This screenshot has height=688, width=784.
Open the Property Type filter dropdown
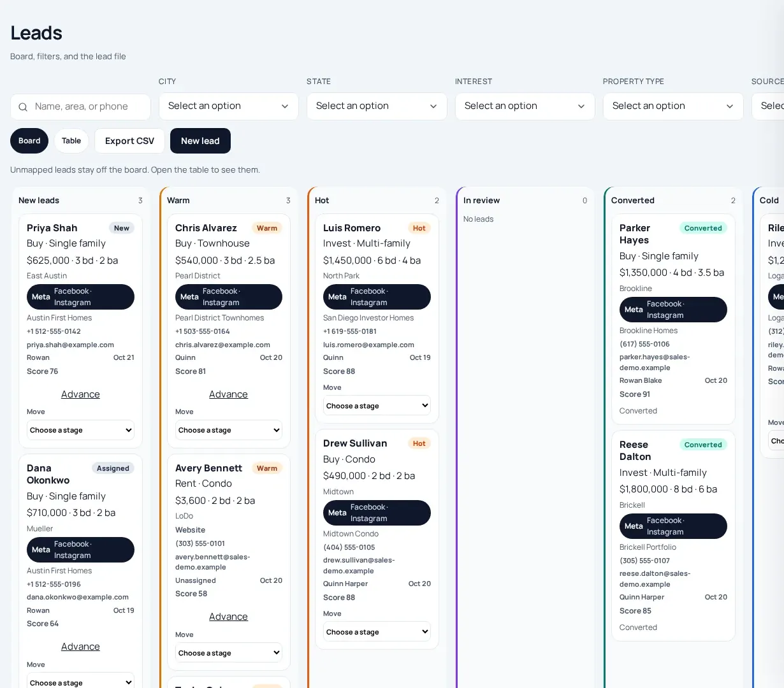click(673, 106)
